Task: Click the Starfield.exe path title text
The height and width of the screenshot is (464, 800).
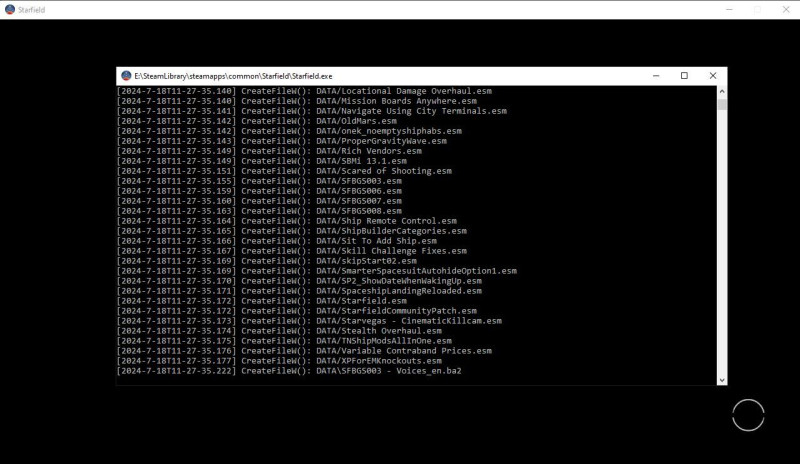Action: pos(233,76)
